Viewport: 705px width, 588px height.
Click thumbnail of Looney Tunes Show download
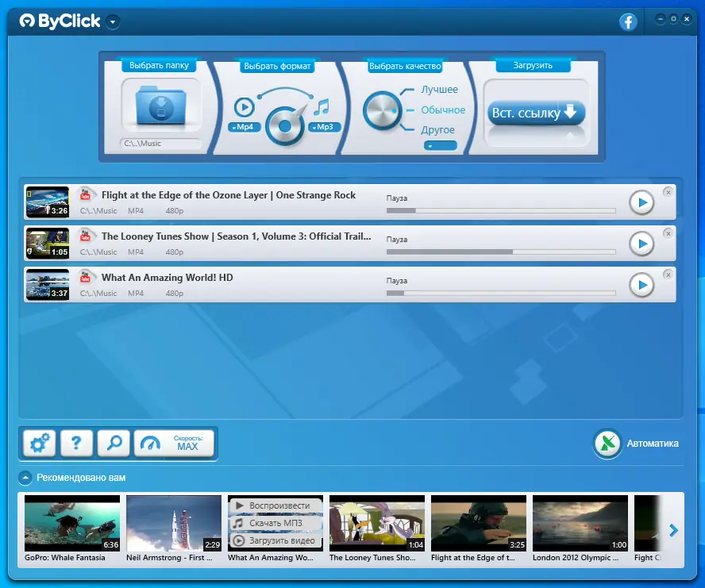(48, 244)
